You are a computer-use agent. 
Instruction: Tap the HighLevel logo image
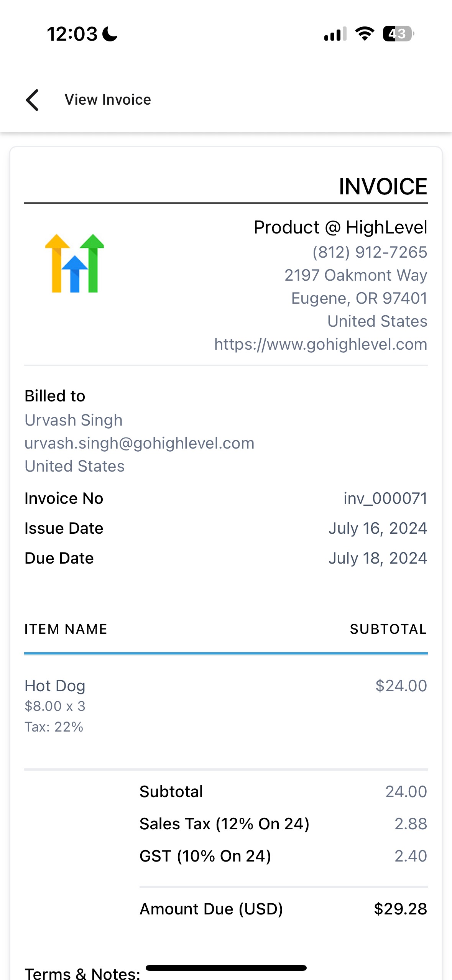74,263
